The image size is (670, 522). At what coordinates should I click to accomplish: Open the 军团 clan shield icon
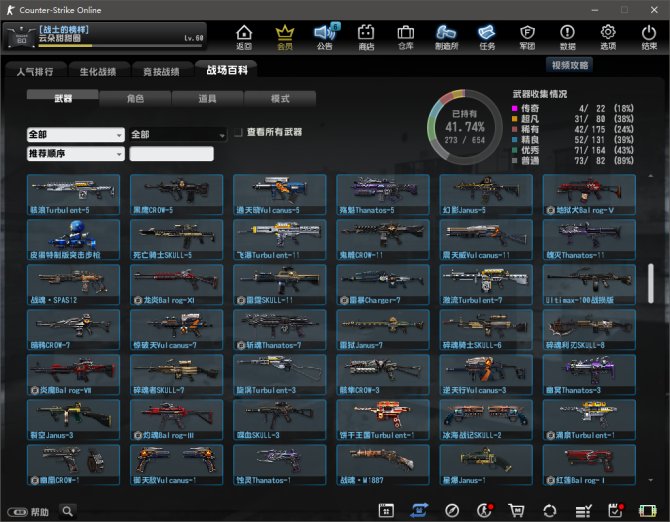pyautogui.click(x=527, y=37)
